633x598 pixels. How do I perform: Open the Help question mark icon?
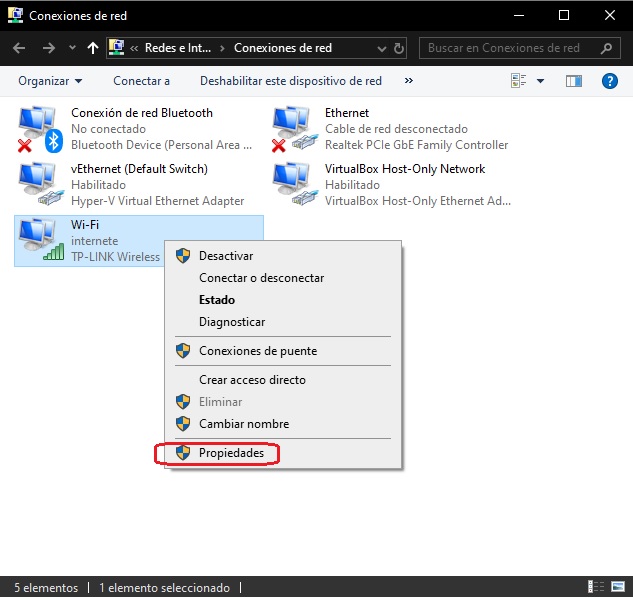click(609, 81)
